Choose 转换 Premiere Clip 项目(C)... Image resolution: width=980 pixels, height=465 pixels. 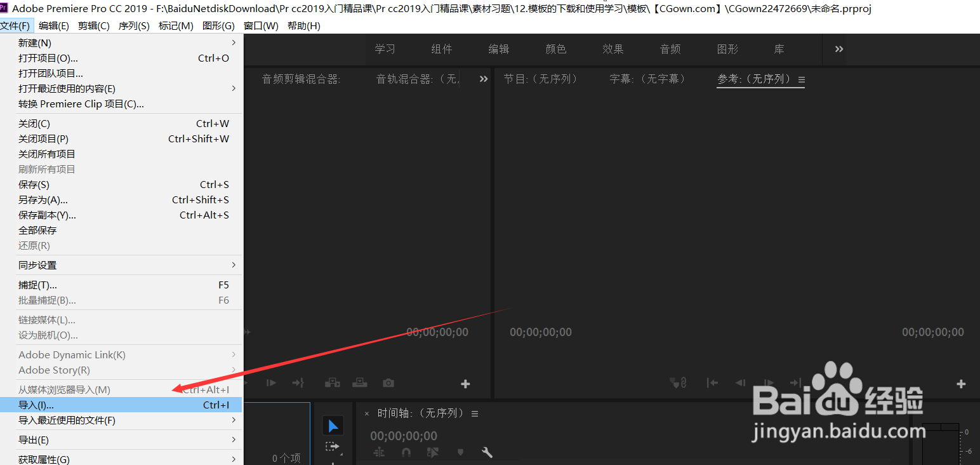(122, 104)
